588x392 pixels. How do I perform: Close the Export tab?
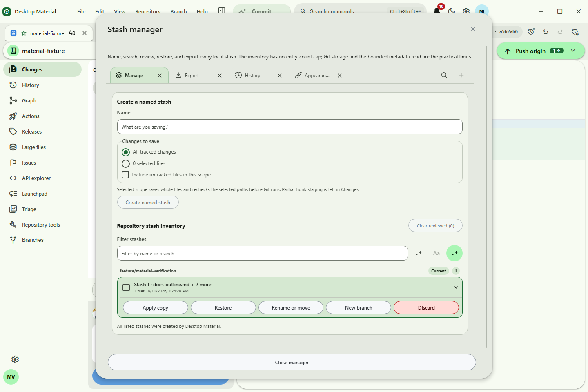pyautogui.click(x=220, y=76)
